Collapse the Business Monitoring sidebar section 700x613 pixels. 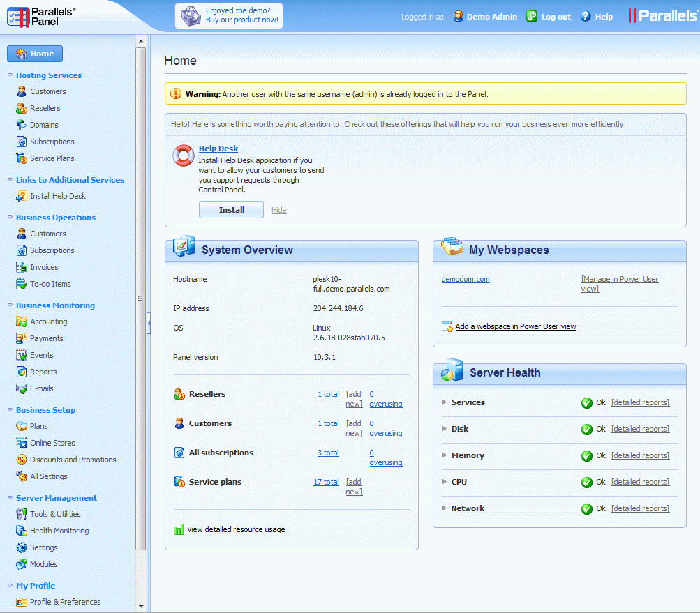click(10, 305)
